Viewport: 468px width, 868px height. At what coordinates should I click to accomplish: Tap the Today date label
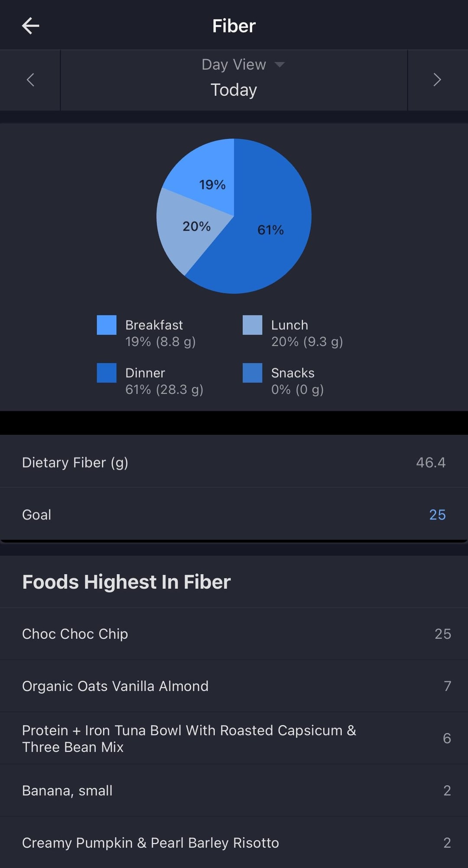[234, 90]
